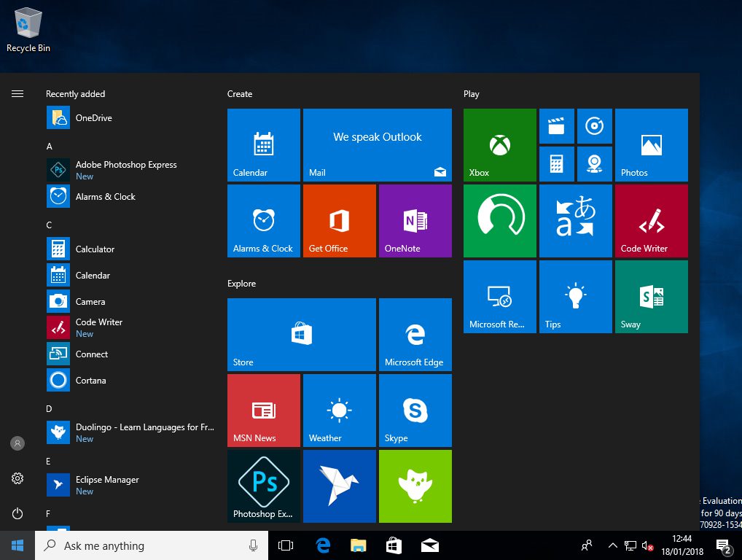The height and width of the screenshot is (560, 742).
Task: Open the Power options button
Action: pos(17,513)
